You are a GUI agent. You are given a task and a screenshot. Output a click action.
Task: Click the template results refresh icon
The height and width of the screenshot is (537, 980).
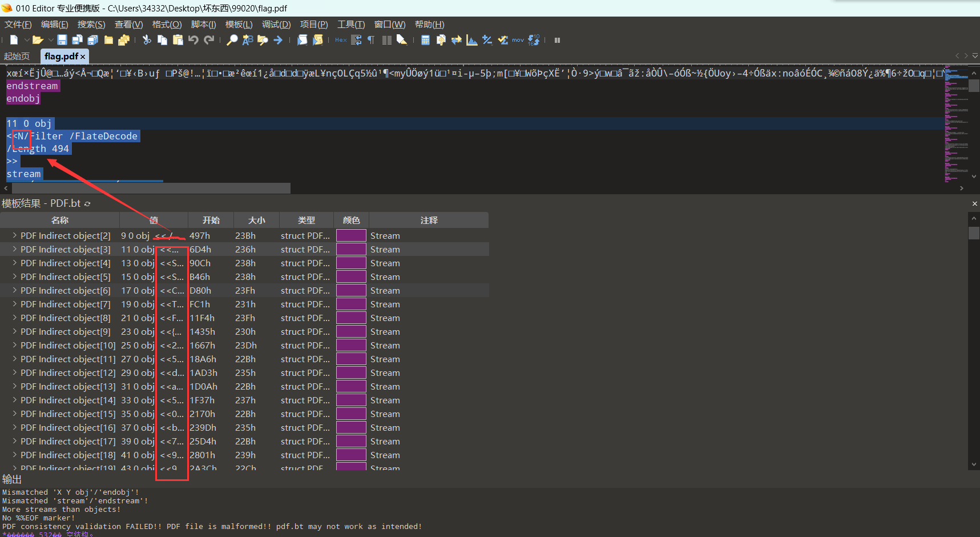point(87,203)
